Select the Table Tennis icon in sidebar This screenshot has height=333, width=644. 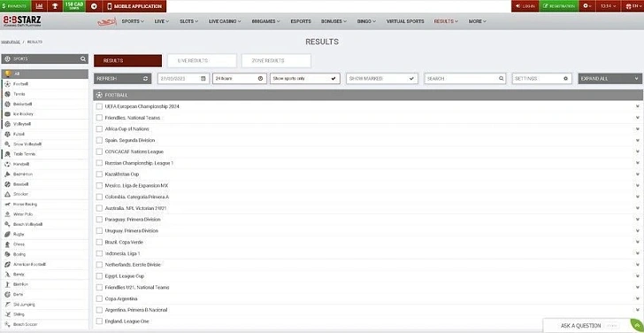tap(7, 154)
